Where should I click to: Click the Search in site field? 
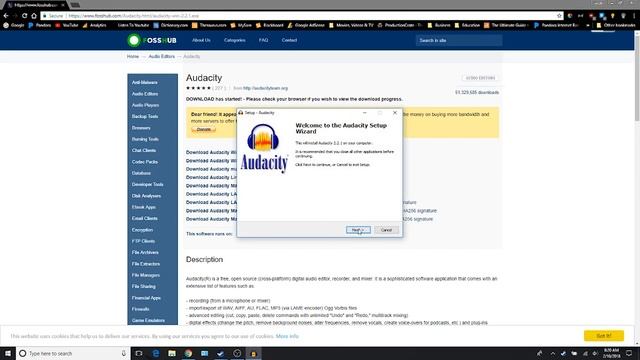coord(459,40)
